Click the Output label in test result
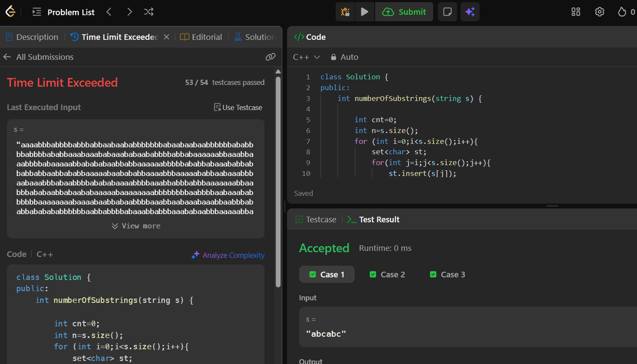Viewport: 637px width, 364px height. pyautogui.click(x=311, y=361)
